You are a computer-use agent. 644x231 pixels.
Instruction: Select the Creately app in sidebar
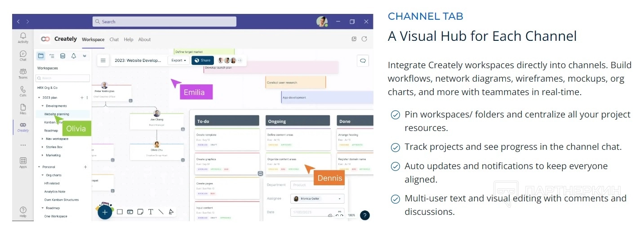tap(23, 127)
